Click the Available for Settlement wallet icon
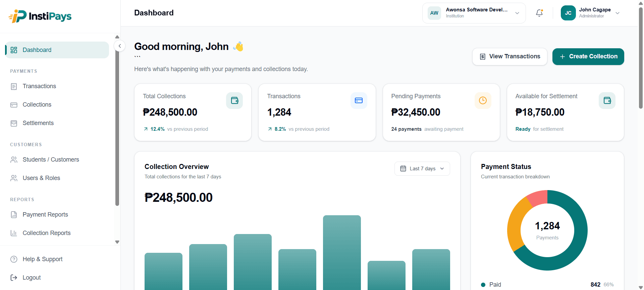This screenshot has width=644, height=290. pyautogui.click(x=607, y=101)
